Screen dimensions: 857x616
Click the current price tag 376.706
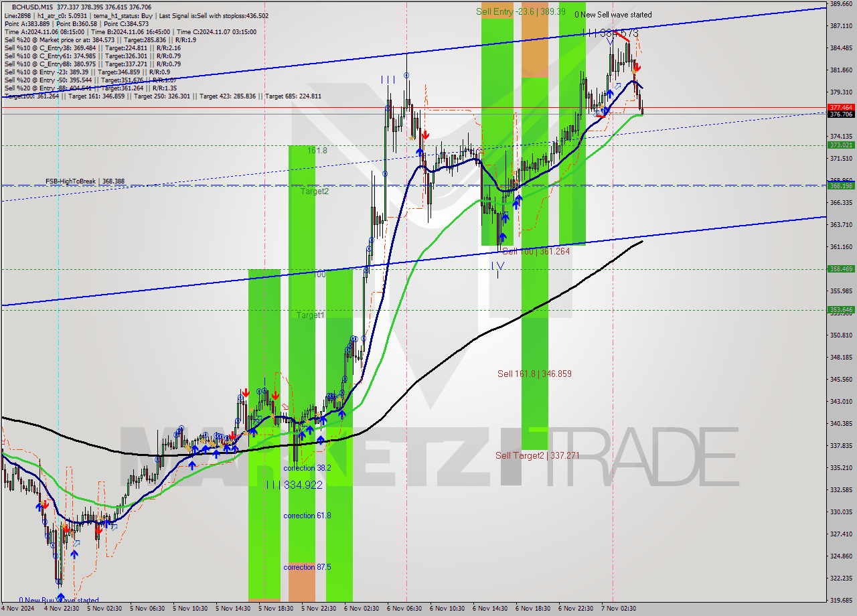click(x=841, y=114)
